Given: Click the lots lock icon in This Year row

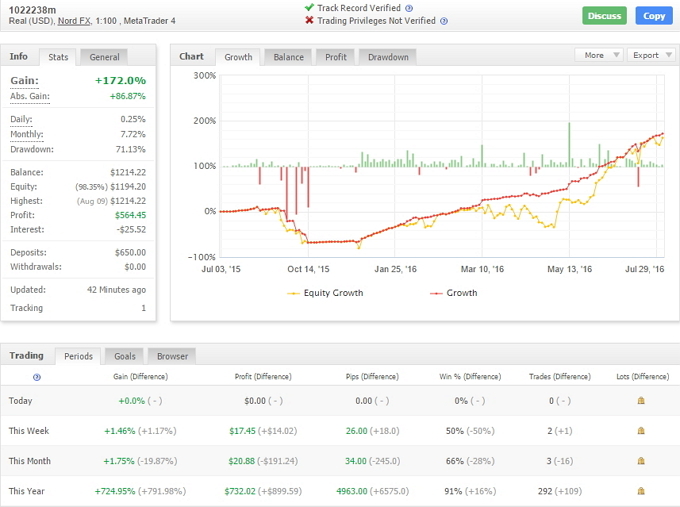Looking at the screenshot, I should coord(641,491).
